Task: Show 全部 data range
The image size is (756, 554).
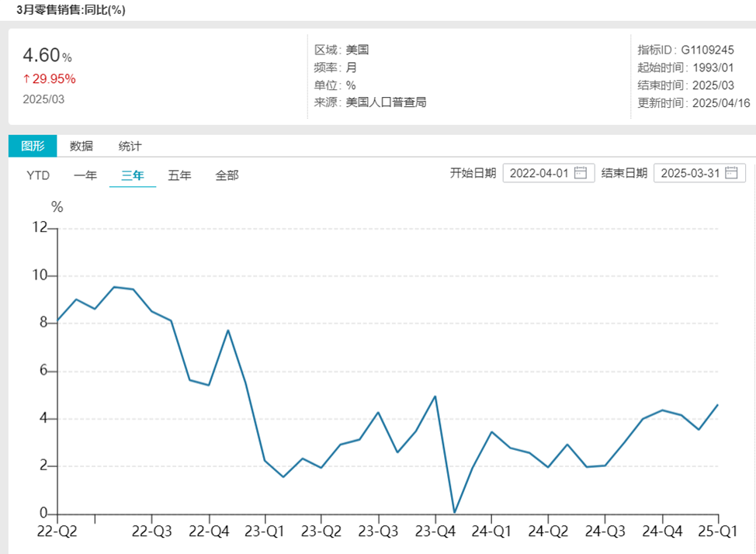Action: [x=227, y=175]
